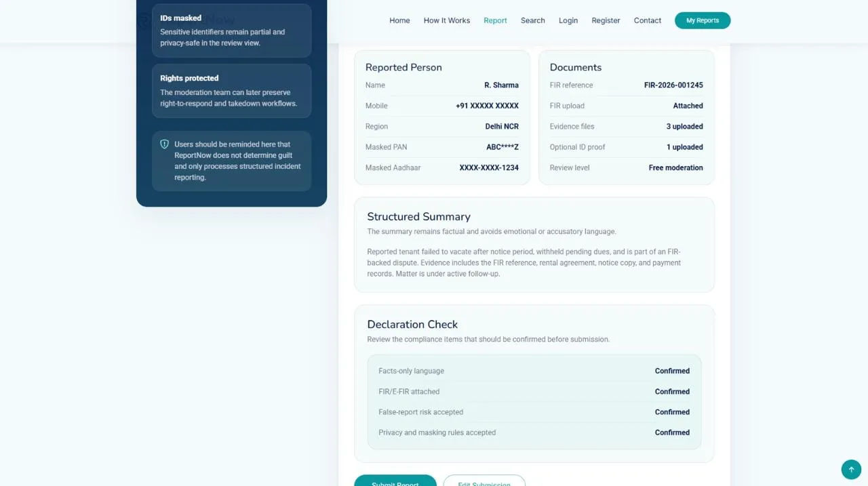Open the Search nav link
The image size is (868, 486).
click(533, 20)
